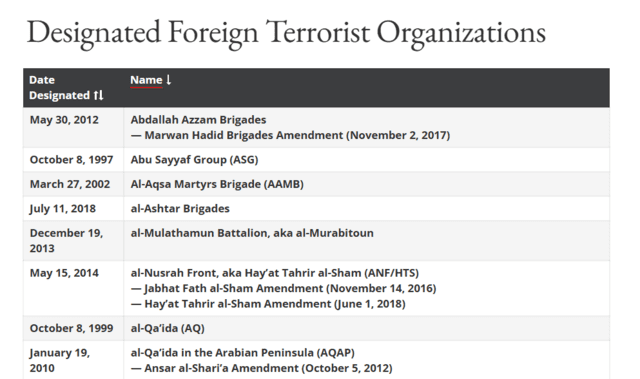Click the Designated Foreign Terrorist Organizations heading

pyautogui.click(x=286, y=33)
